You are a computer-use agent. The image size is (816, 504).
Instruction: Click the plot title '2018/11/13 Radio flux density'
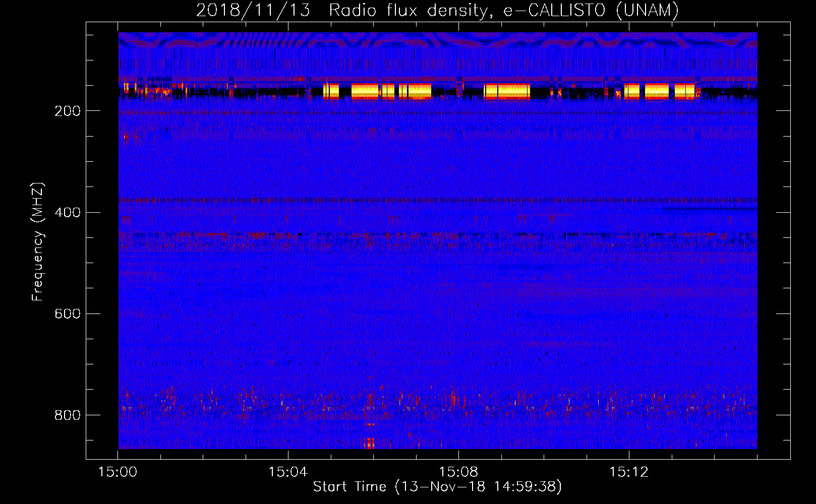pyautogui.click(x=343, y=11)
